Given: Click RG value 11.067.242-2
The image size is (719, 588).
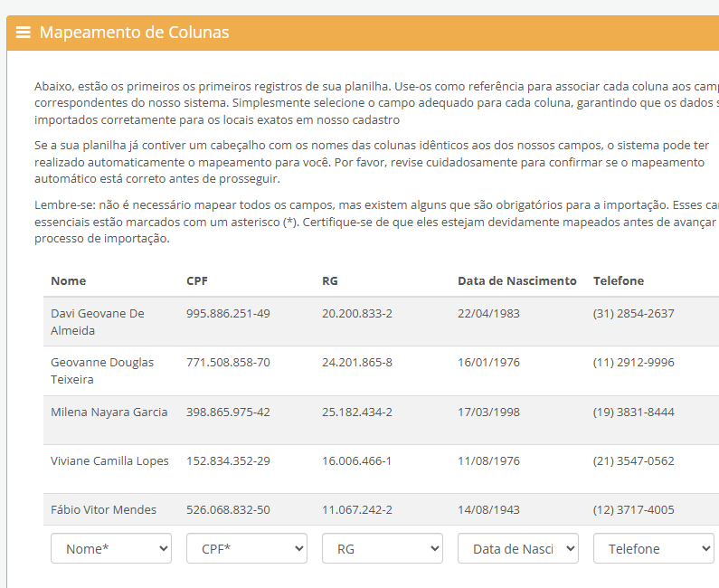Looking at the screenshot, I should click(x=357, y=509).
